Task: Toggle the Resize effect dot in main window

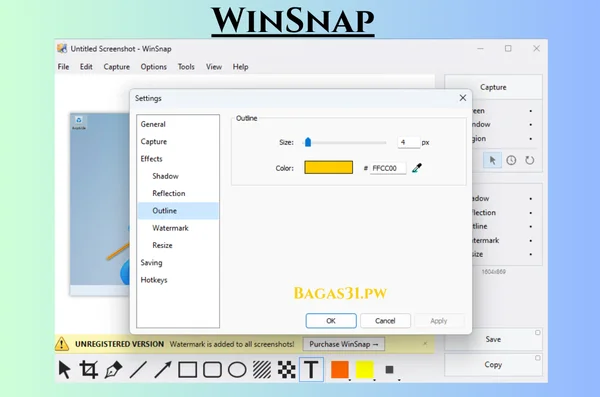Action: pos(531,255)
